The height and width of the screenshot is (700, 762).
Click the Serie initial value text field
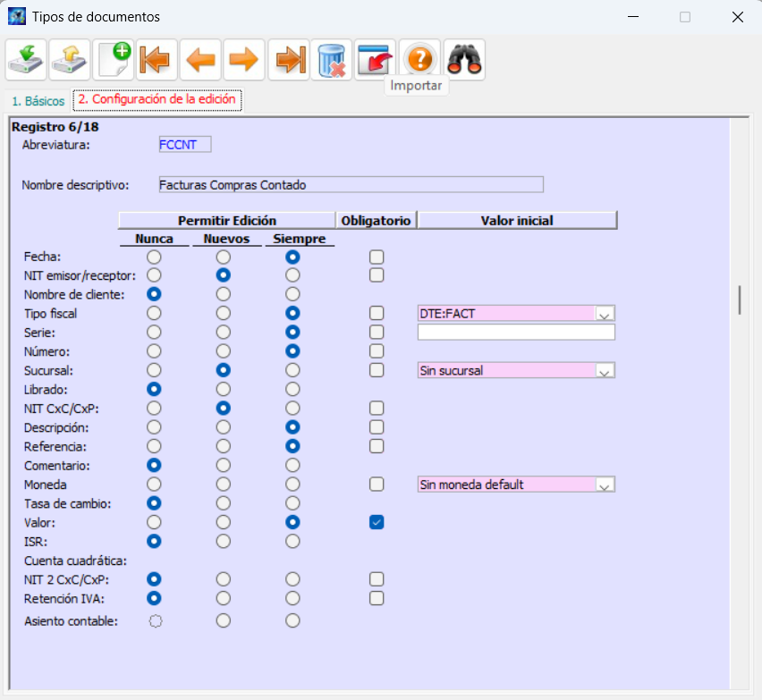tap(516, 333)
